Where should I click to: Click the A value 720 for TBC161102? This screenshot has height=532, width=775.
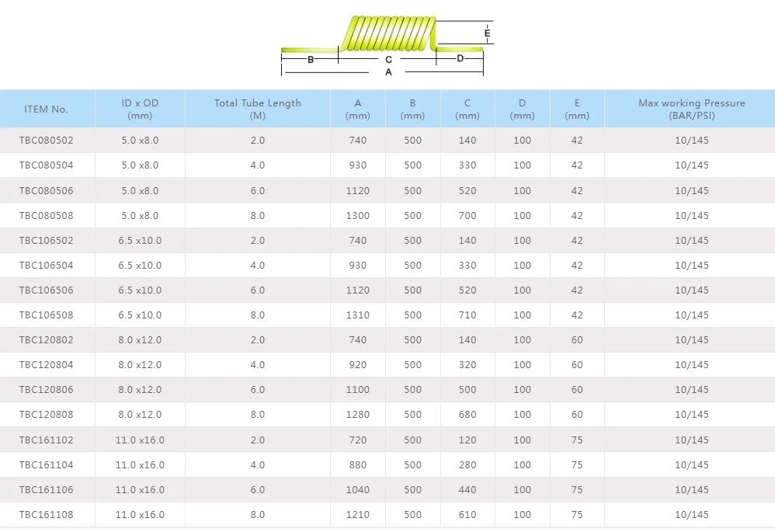358,440
